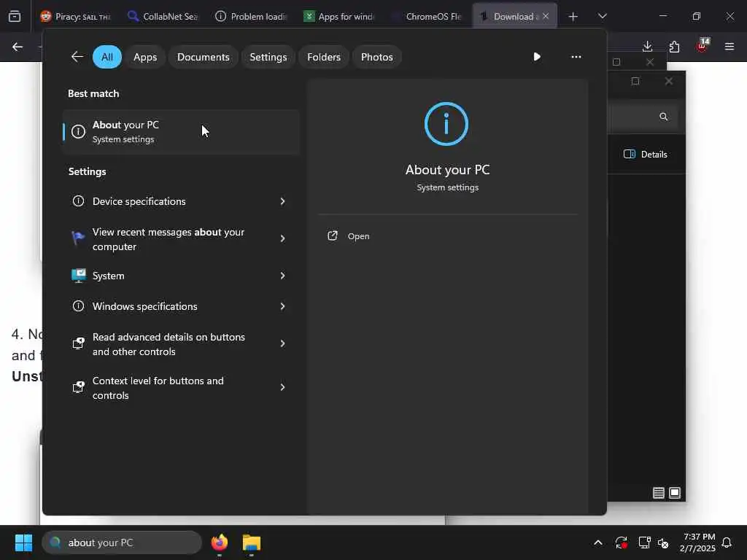Click the muted volume tray icon

pyautogui.click(x=663, y=542)
